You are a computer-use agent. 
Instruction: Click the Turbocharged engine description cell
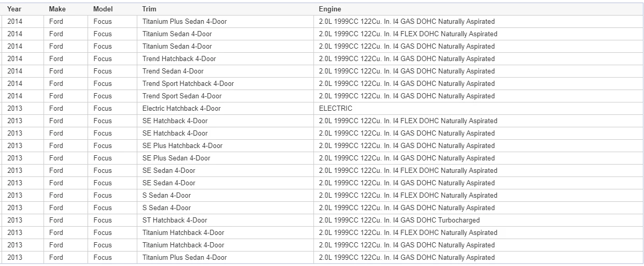(479, 220)
